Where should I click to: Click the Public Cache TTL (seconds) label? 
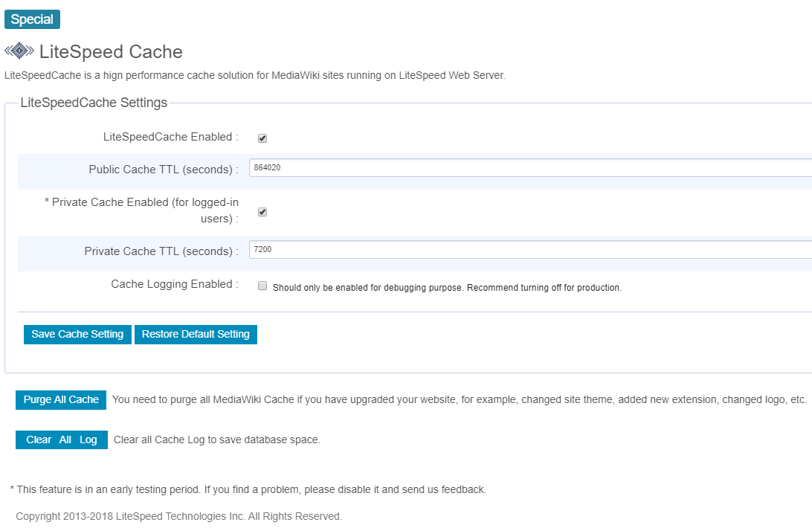click(164, 170)
